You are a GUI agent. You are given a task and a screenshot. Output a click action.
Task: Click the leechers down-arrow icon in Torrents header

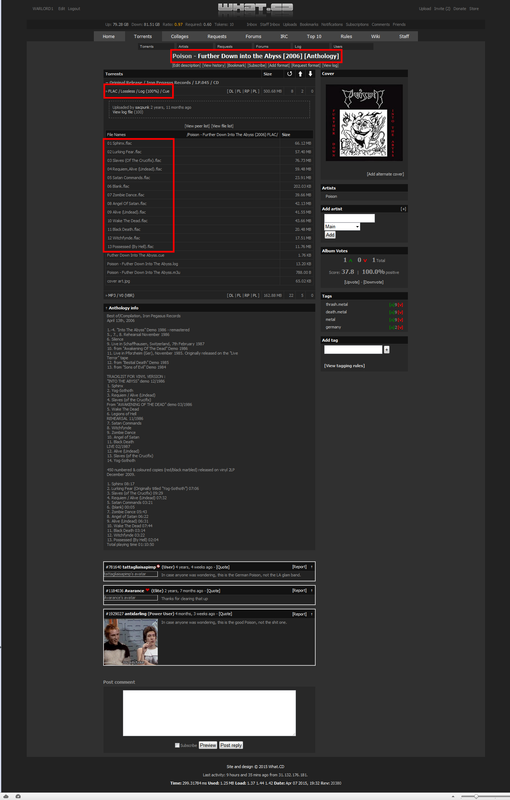click(310, 74)
